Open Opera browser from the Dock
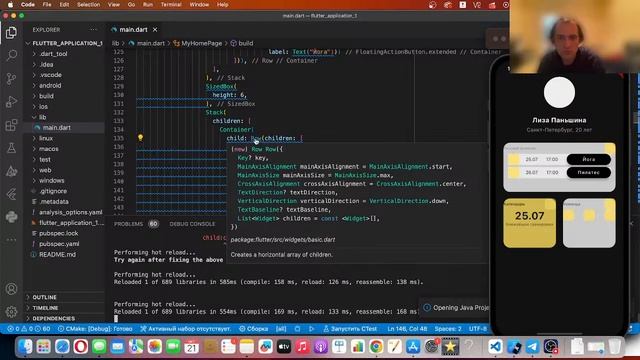Screen dimensions: 640x360 (x=80, y=347)
